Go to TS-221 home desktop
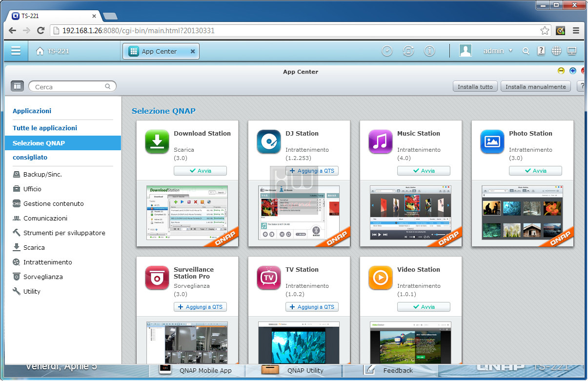 53,51
